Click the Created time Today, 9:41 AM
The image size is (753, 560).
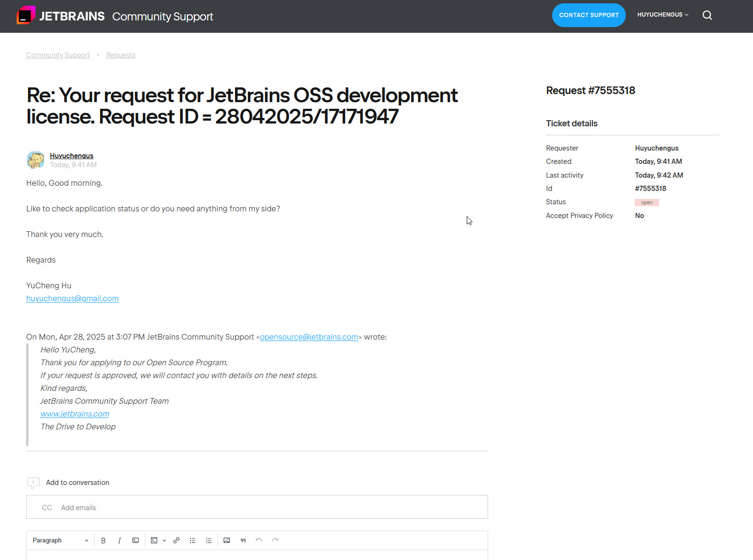(x=659, y=161)
